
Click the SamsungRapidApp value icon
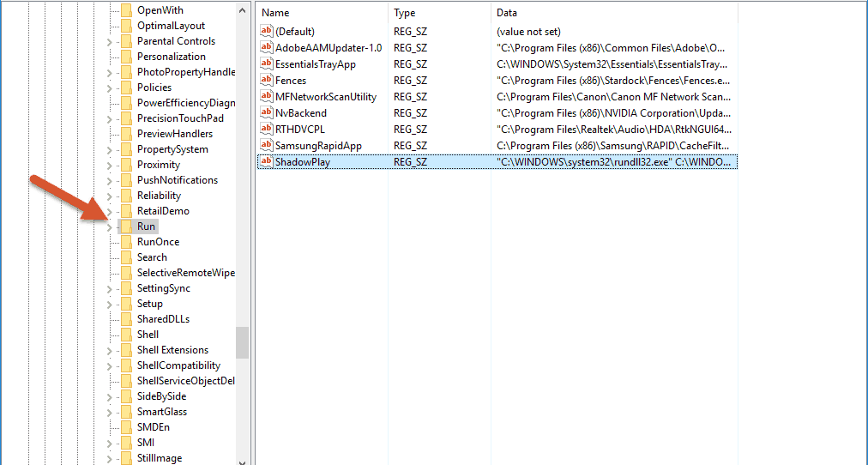click(267, 146)
